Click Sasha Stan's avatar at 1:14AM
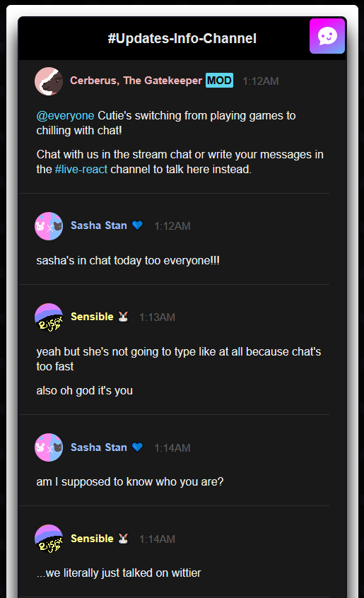Image resolution: width=364 pixels, height=598 pixels. [49, 447]
